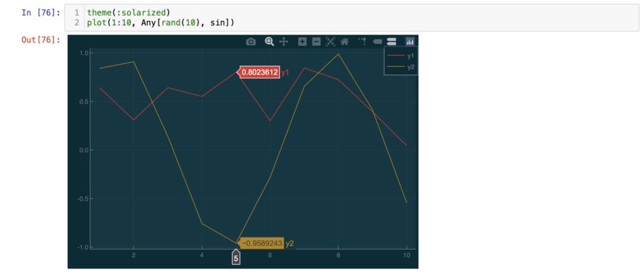Viewport: 644px width, 278px height.
Task: Click x-axis tick label 8
Action: click(338, 255)
